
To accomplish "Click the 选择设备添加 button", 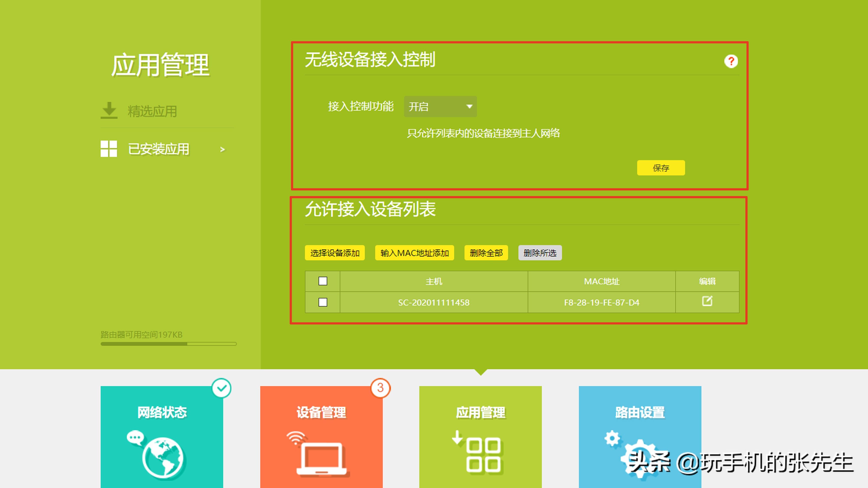I will click(x=335, y=253).
